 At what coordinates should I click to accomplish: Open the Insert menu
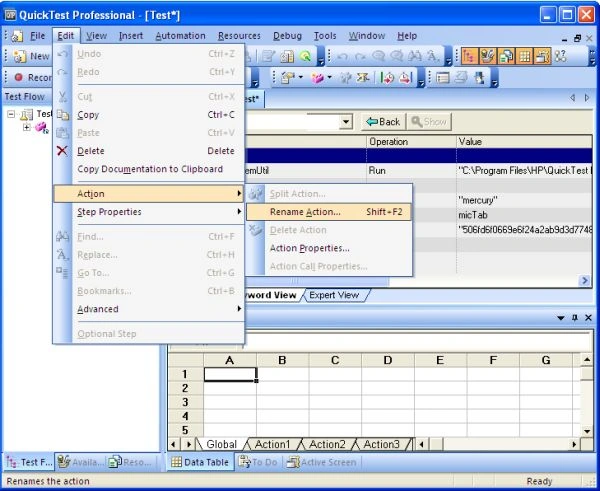point(131,36)
